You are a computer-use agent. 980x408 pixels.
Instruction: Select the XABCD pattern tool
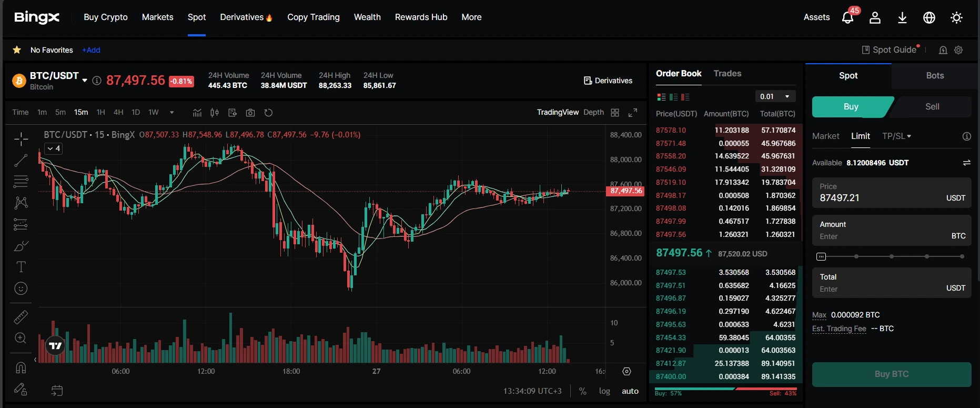tap(21, 203)
